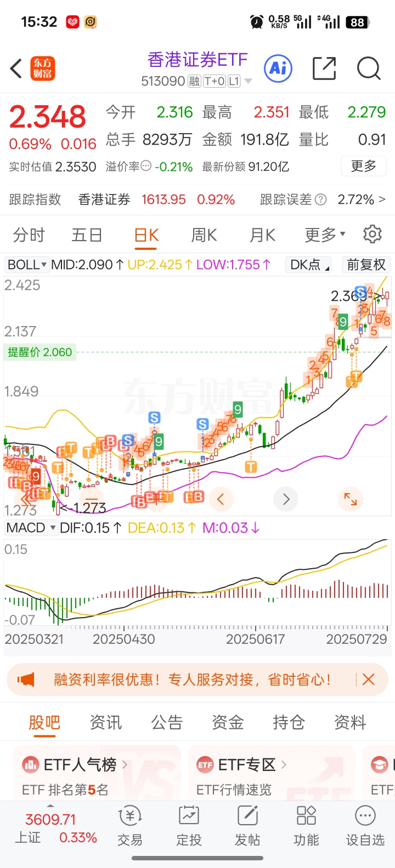Tap the ETF 排名第5名 text
395x868 pixels.
point(65,790)
